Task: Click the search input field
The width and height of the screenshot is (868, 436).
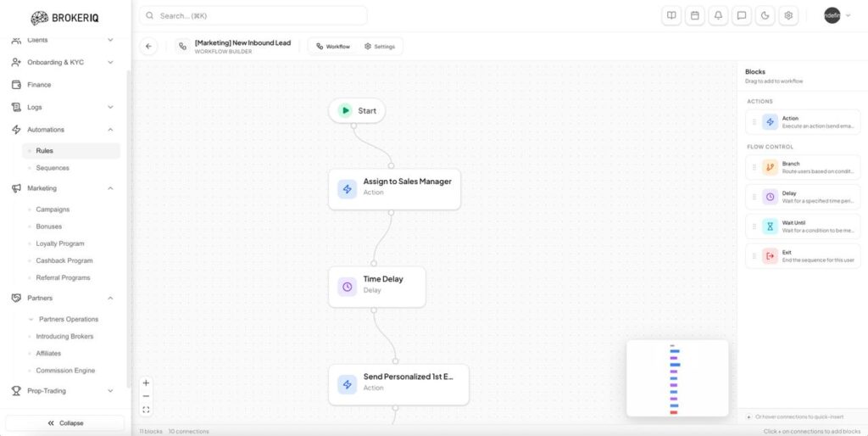Action: [253, 15]
